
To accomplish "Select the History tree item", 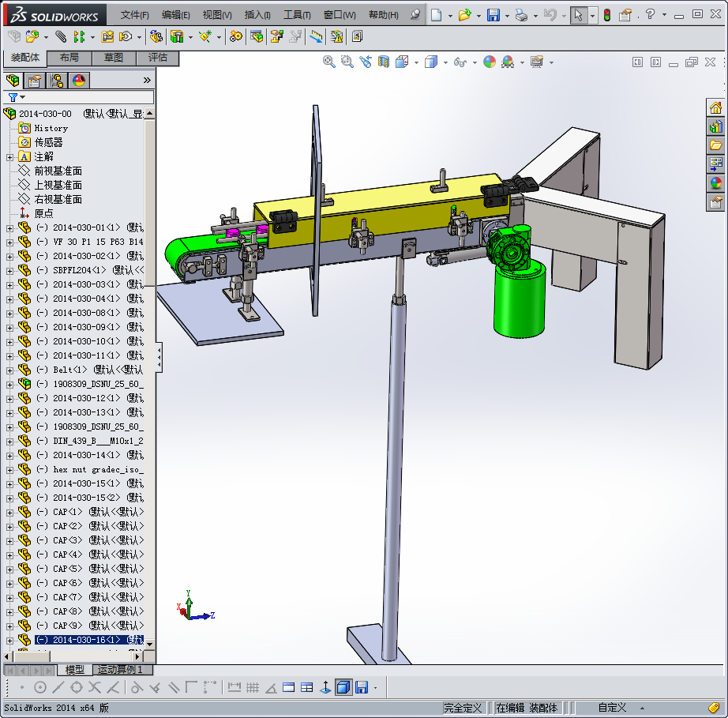I will pyautogui.click(x=51, y=128).
